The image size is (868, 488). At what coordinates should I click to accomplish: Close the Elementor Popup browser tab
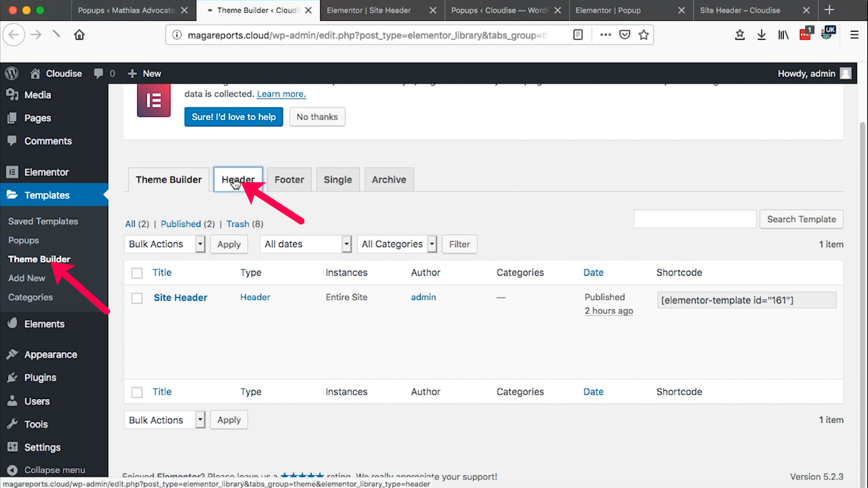681,10
